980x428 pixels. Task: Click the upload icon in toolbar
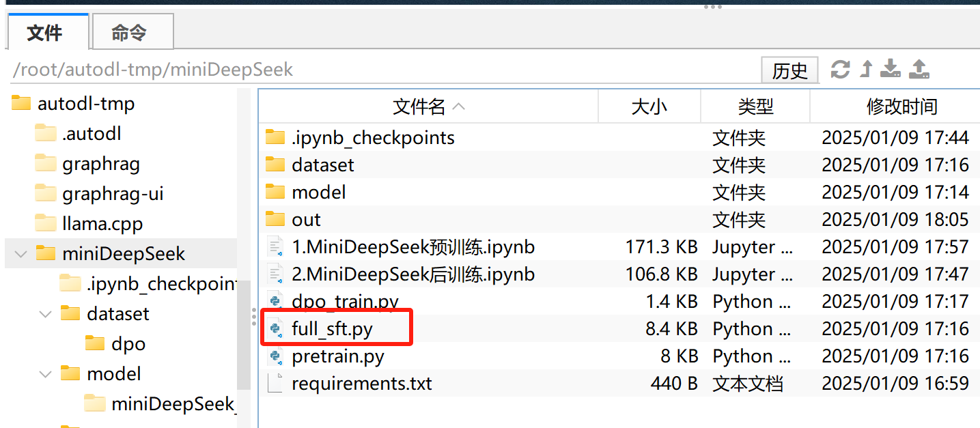[x=919, y=69]
